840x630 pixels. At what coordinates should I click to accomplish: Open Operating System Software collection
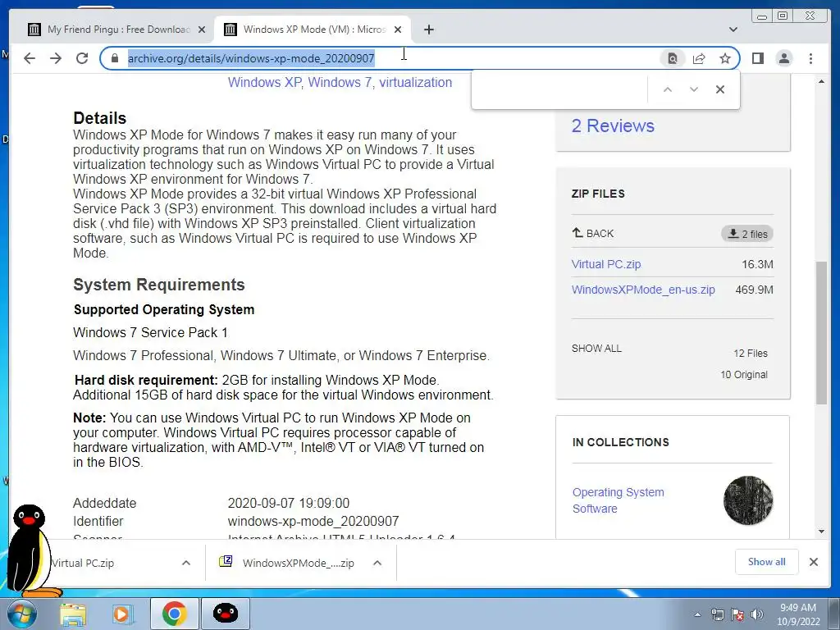click(619, 500)
